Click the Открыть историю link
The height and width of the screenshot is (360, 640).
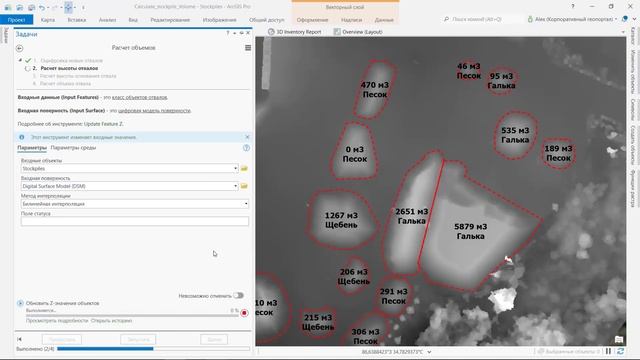[111, 321]
